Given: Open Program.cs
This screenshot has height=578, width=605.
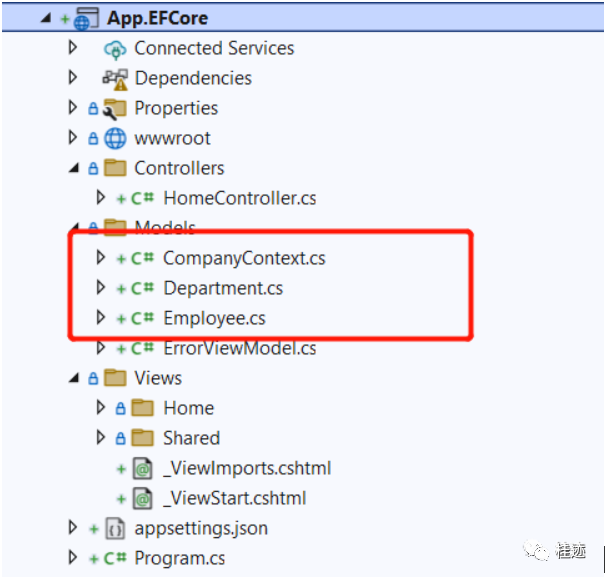Looking at the screenshot, I should tap(179, 559).
